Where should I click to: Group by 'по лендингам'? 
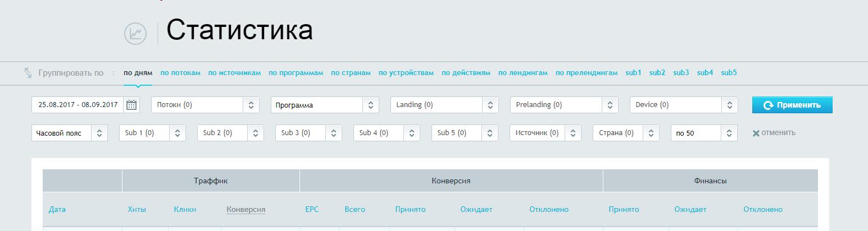click(523, 73)
